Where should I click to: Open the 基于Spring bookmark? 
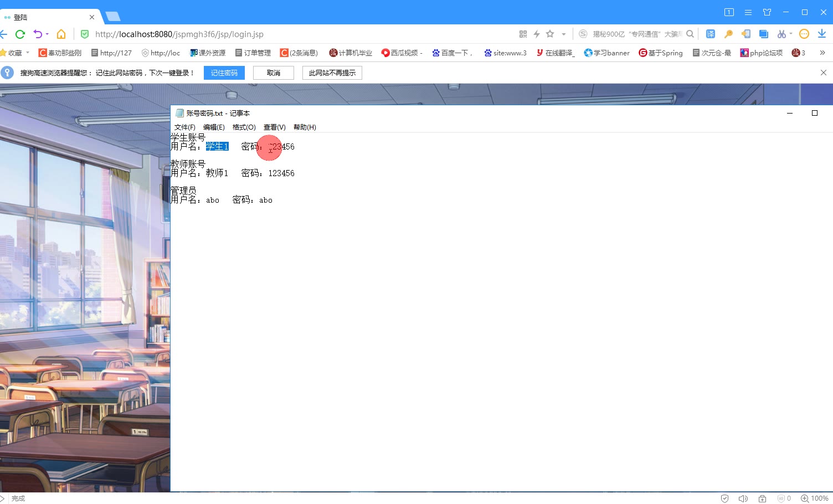coord(661,53)
